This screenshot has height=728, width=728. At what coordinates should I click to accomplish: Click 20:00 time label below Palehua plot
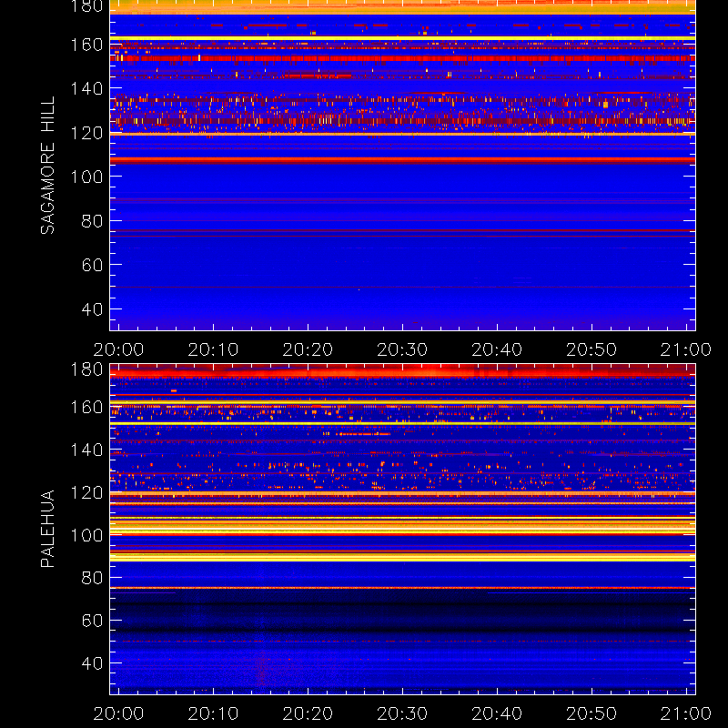point(118,713)
